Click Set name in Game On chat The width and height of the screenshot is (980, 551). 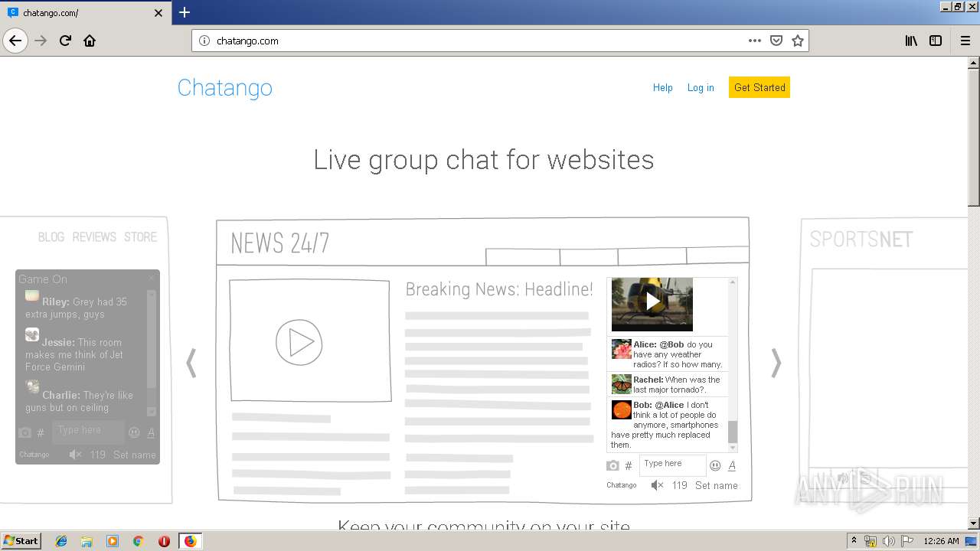point(135,455)
